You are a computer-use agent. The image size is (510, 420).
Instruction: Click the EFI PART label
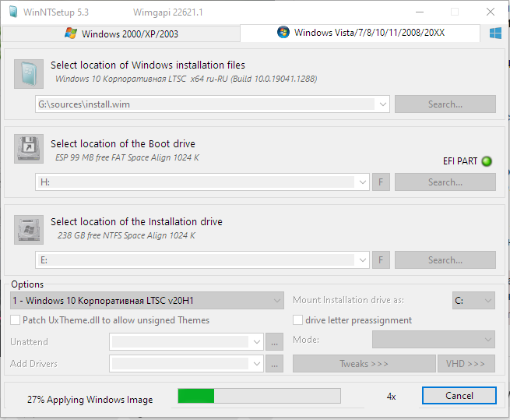point(460,161)
